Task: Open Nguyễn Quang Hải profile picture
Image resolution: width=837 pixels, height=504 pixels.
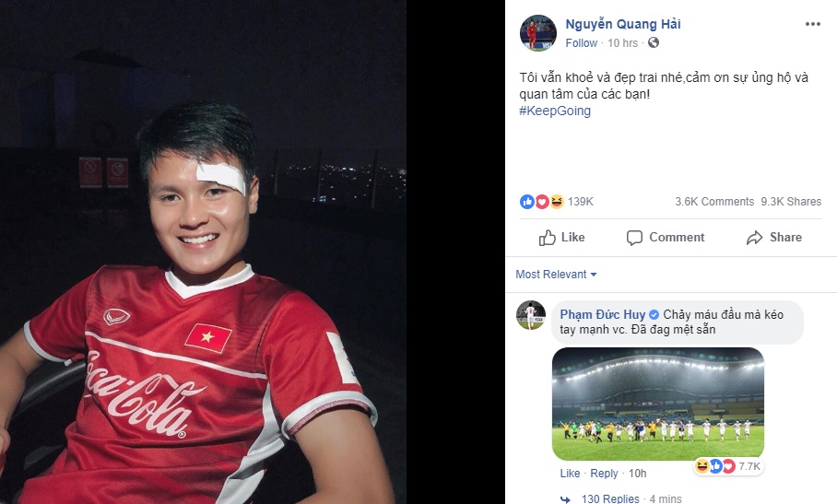Action: click(x=538, y=33)
